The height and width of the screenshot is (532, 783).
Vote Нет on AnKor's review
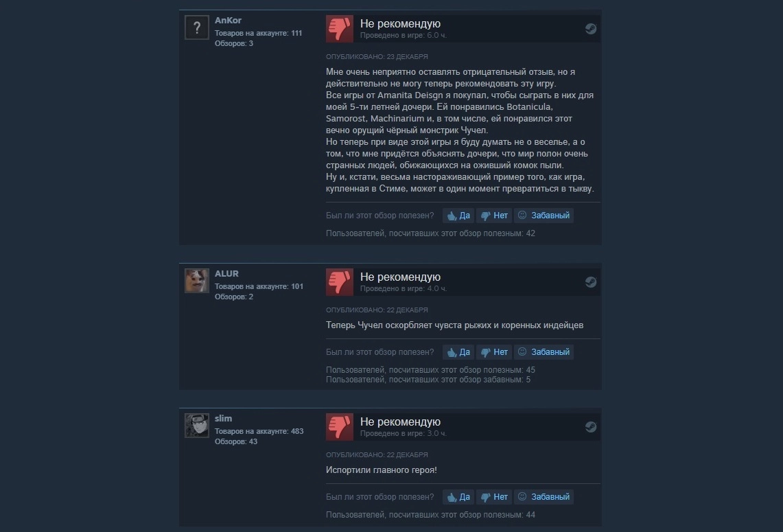(x=494, y=216)
